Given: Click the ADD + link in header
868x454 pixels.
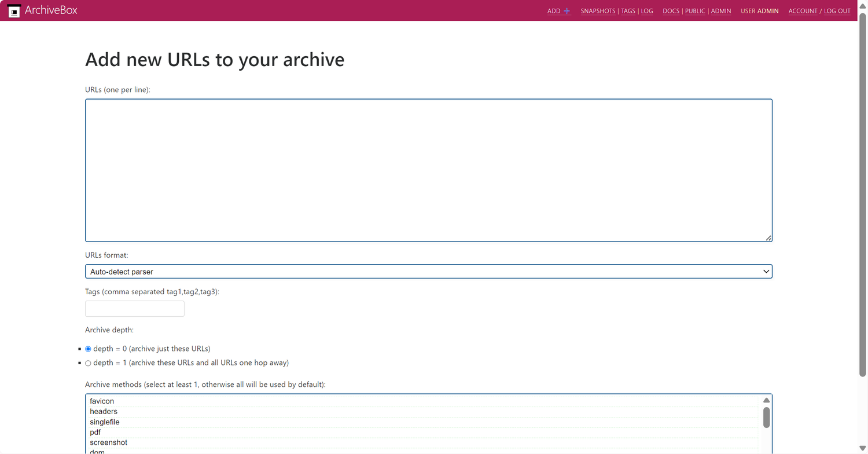Looking at the screenshot, I should coord(559,11).
